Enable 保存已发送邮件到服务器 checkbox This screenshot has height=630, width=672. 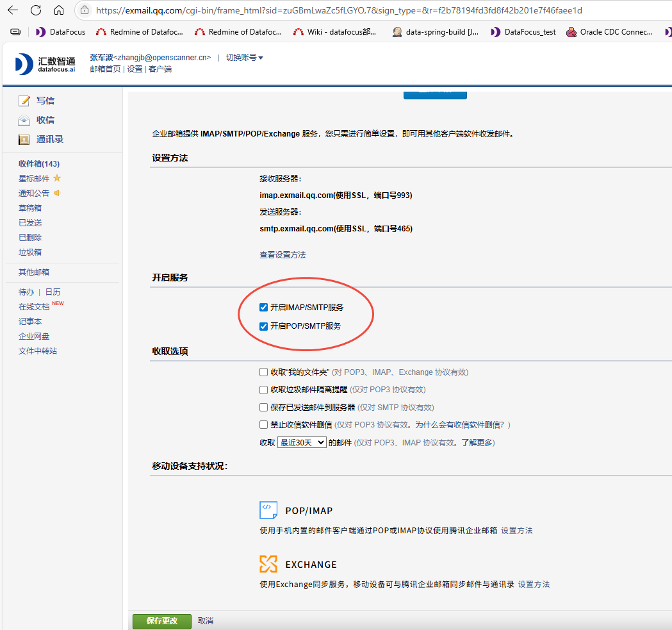(x=263, y=408)
